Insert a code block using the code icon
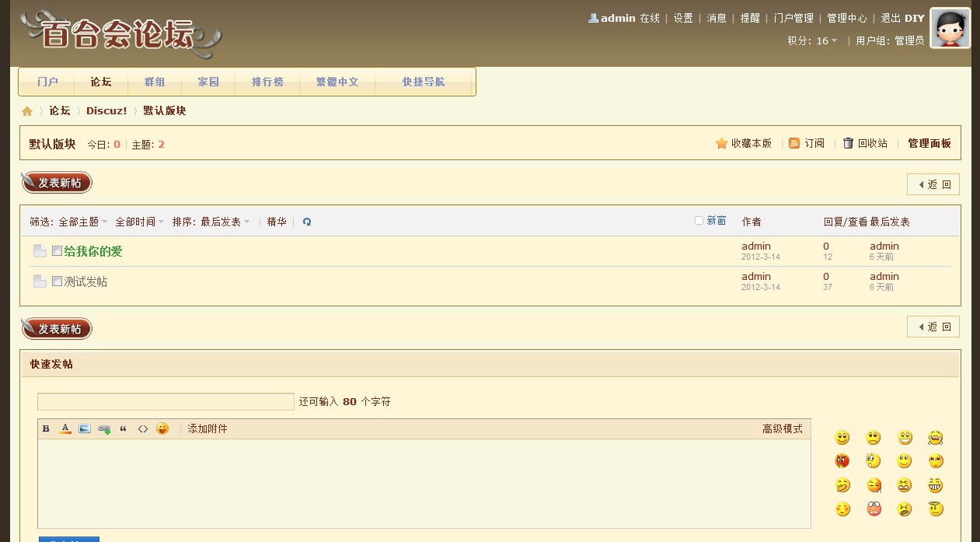Screen dimensions: 980x542 pos(142,428)
